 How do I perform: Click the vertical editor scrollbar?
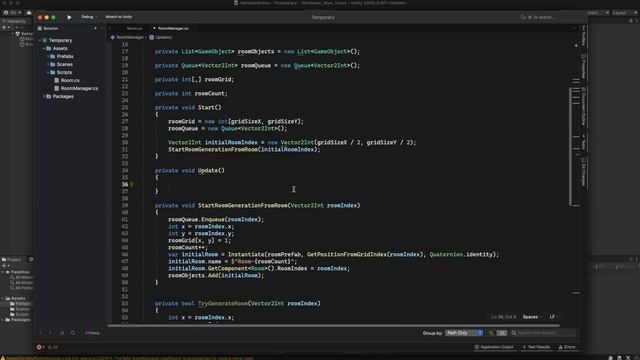pyautogui.click(x=570, y=146)
